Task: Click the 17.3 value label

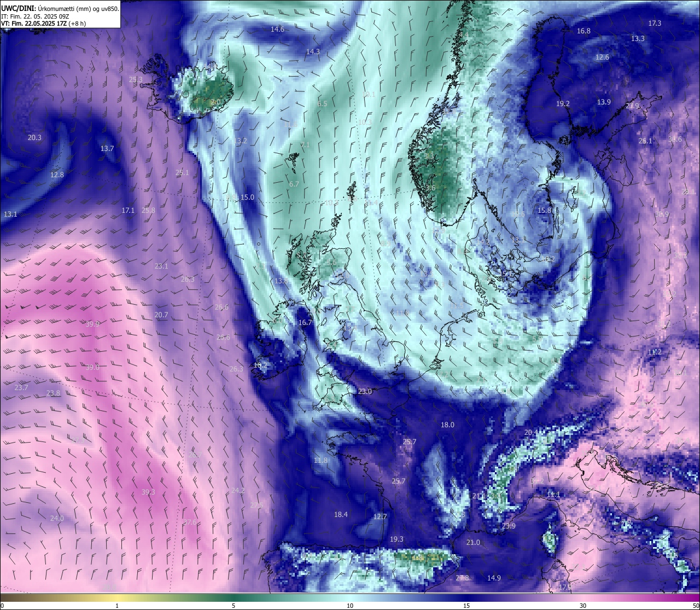Action: click(x=655, y=23)
